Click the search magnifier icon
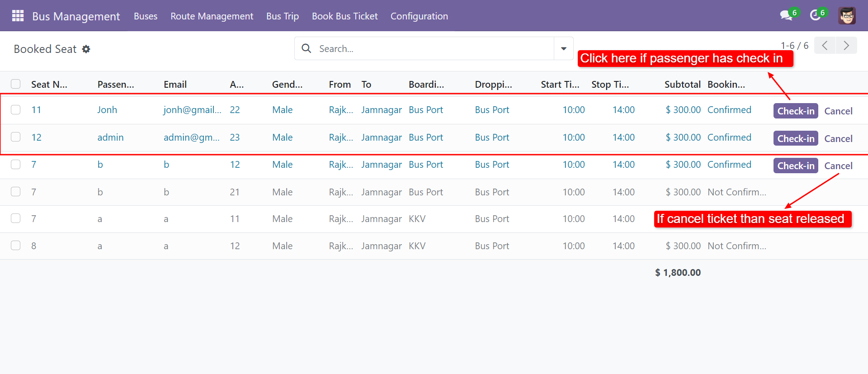 click(307, 48)
